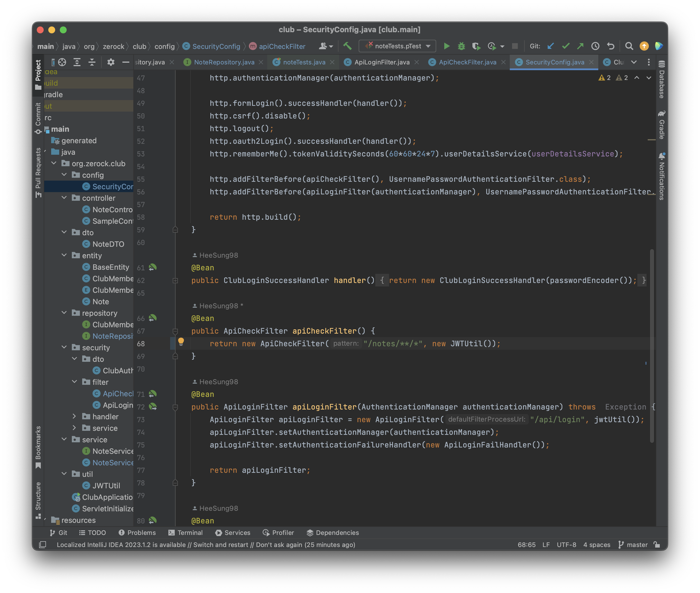Open Terminal tool window tab
The height and width of the screenshot is (593, 700).
point(185,533)
